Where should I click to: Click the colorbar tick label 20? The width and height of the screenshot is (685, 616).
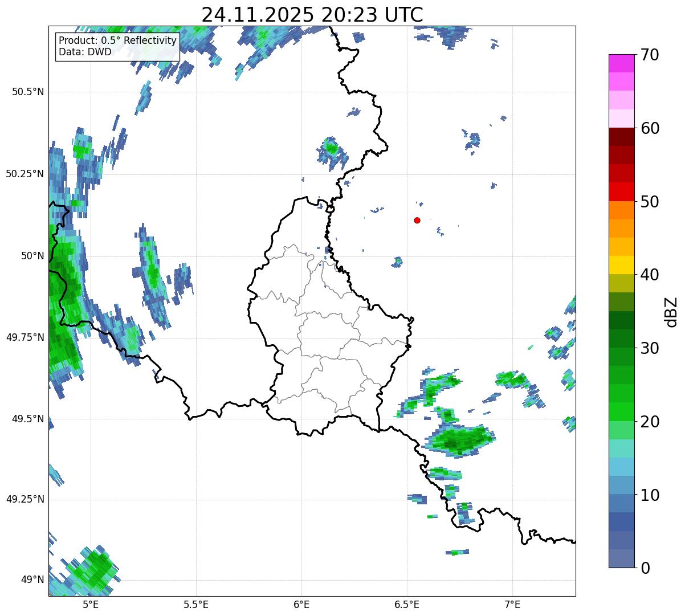click(650, 422)
